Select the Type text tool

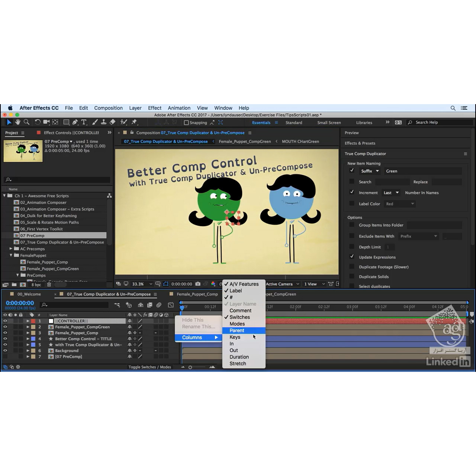pos(84,122)
